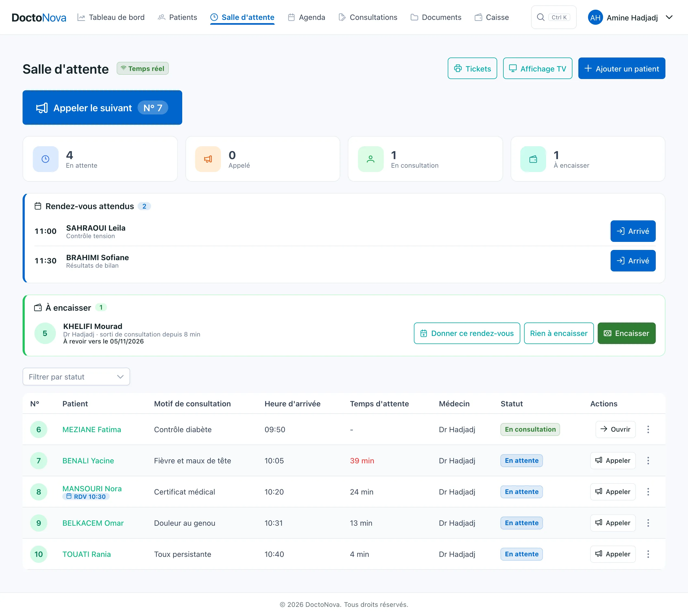Go to the Caisse tab
Image resolution: width=688 pixels, height=616 pixels.
click(x=491, y=17)
